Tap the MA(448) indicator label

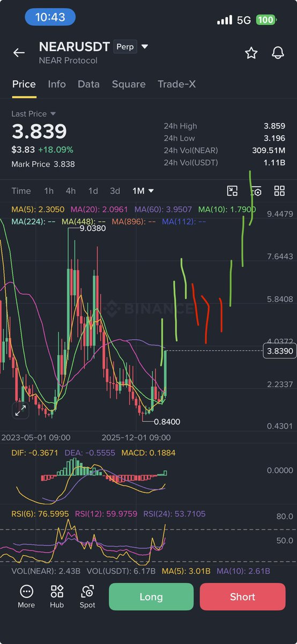pos(84,221)
